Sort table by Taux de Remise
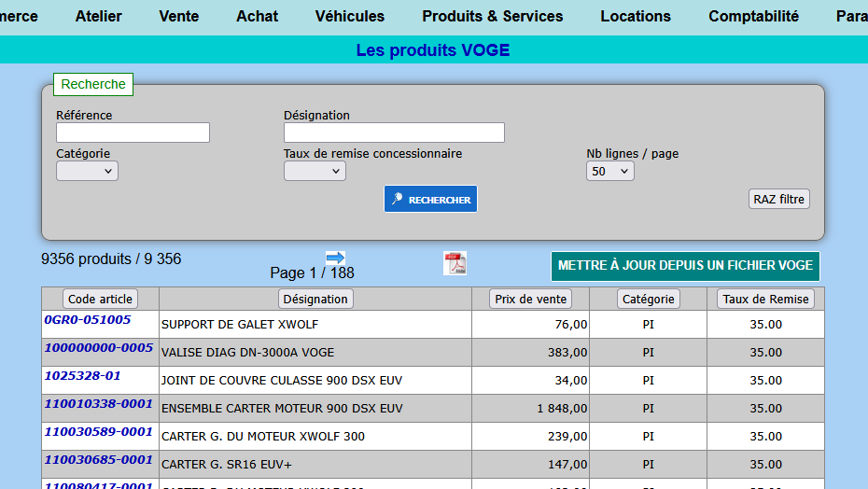 [765, 299]
